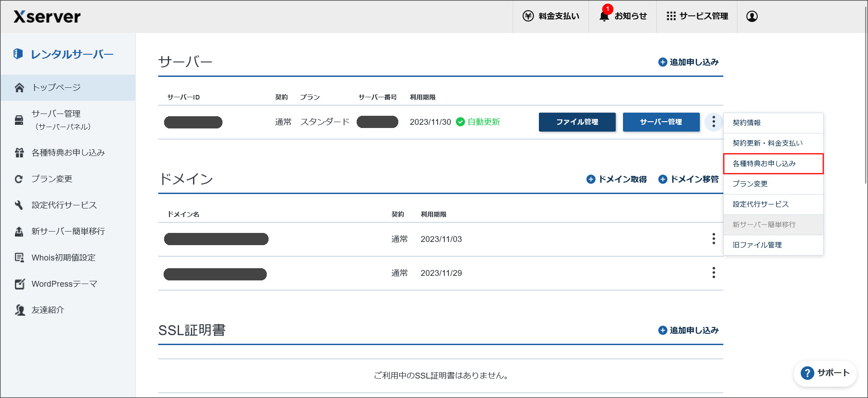Click the upload icon for 新サーバー簡単移行
This screenshot has width=868, height=398.
[x=19, y=232]
